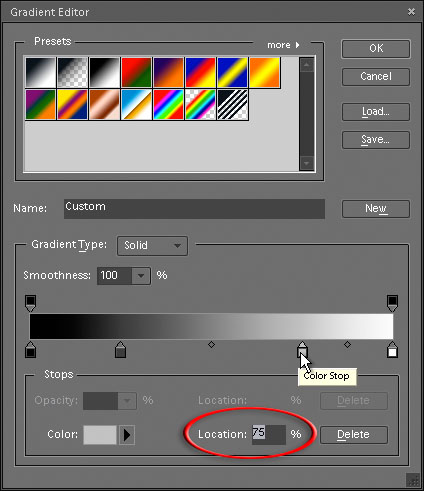
Task: Select the Violet, Green, Orange gradient preset
Action: (41, 104)
